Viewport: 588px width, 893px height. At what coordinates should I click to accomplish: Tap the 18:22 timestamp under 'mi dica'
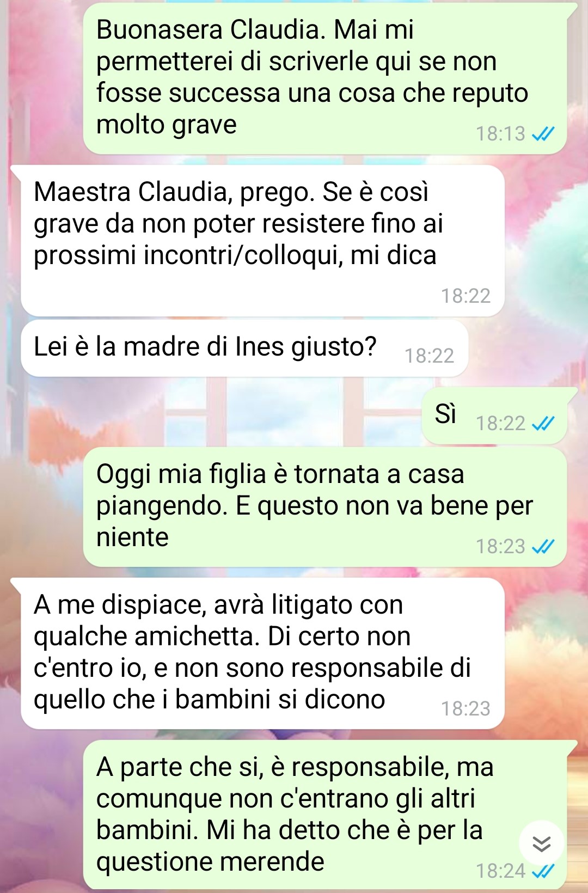click(x=465, y=296)
